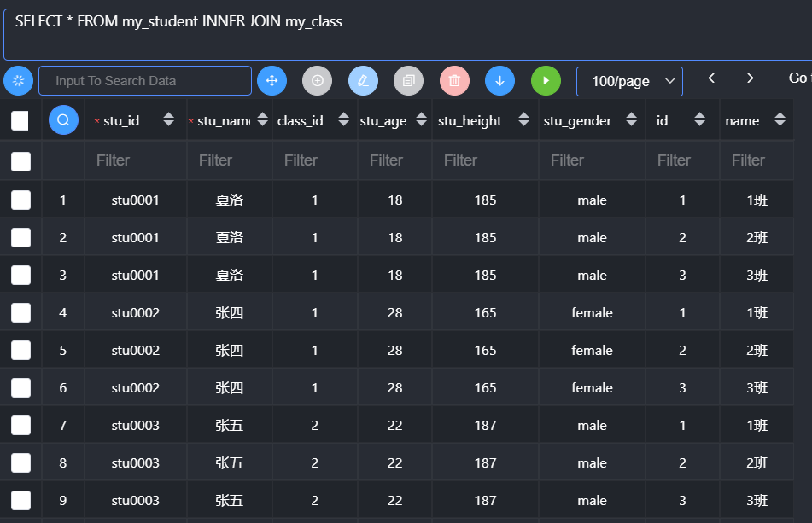Click the id column Filter input
The height and width of the screenshot is (523, 812).
pyautogui.click(x=682, y=160)
